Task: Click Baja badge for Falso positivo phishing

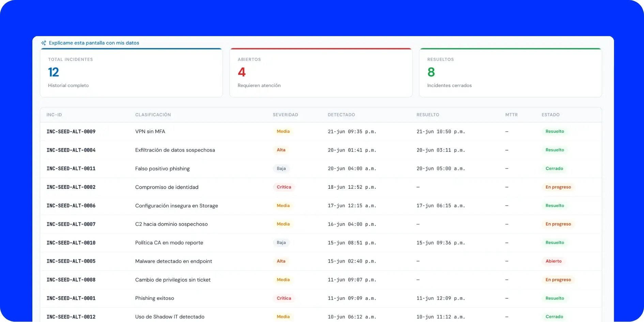Action: pyautogui.click(x=281, y=168)
